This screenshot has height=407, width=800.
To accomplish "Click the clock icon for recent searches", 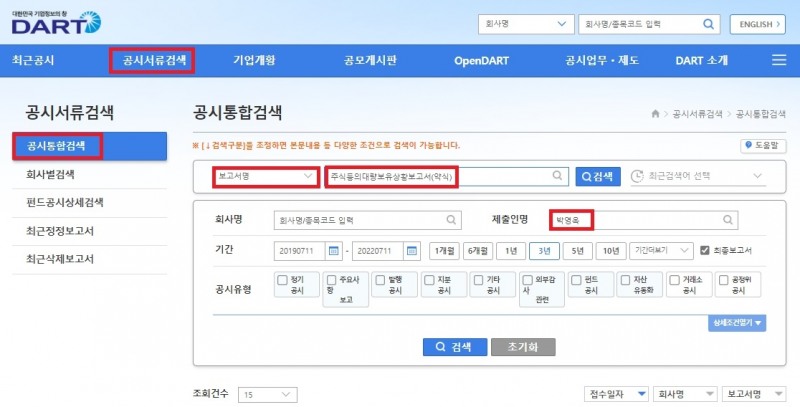I will 637,176.
